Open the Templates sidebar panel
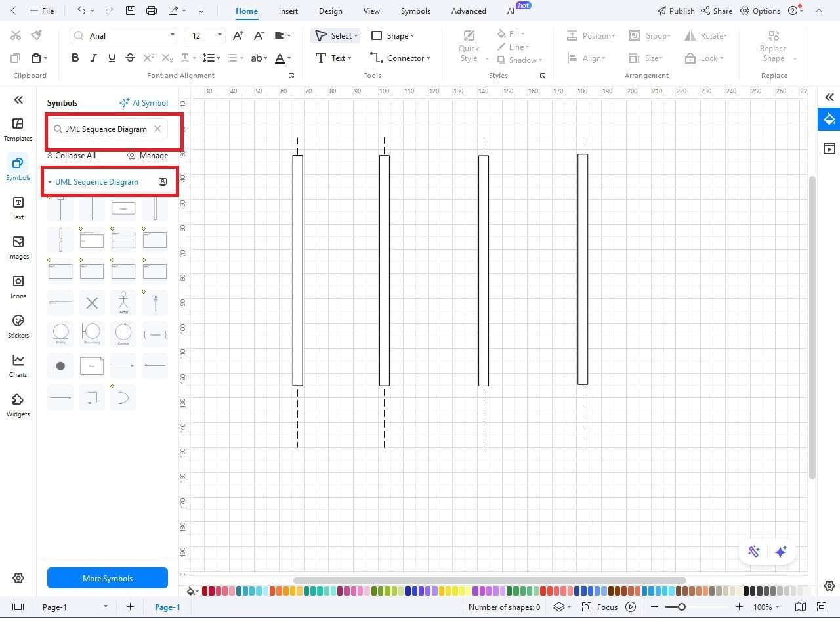Screen dimensions: 840x618 click(x=18, y=129)
